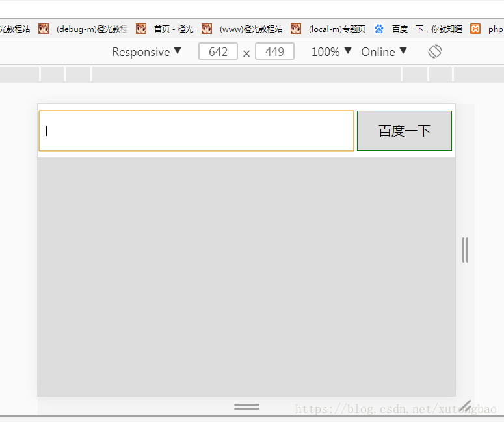Click the Baidu paw bookmark icon
This screenshot has width=504, height=422.
(x=379, y=29)
